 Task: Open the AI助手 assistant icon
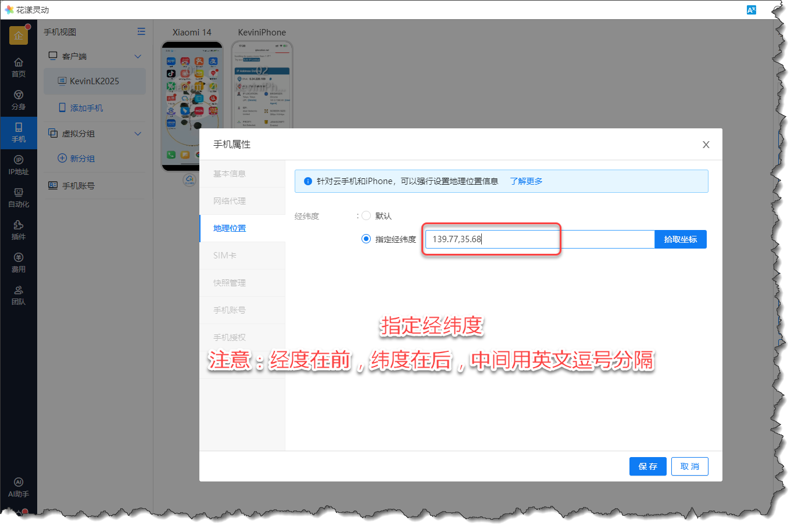[x=19, y=487]
